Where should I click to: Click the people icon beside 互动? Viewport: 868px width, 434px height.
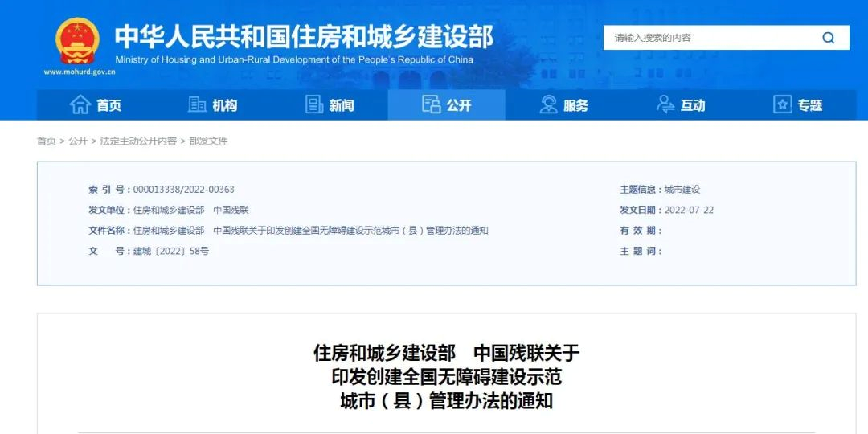[665, 104]
